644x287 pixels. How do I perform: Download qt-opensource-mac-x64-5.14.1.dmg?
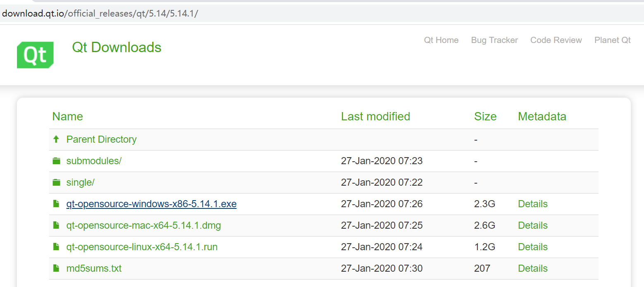pos(143,225)
